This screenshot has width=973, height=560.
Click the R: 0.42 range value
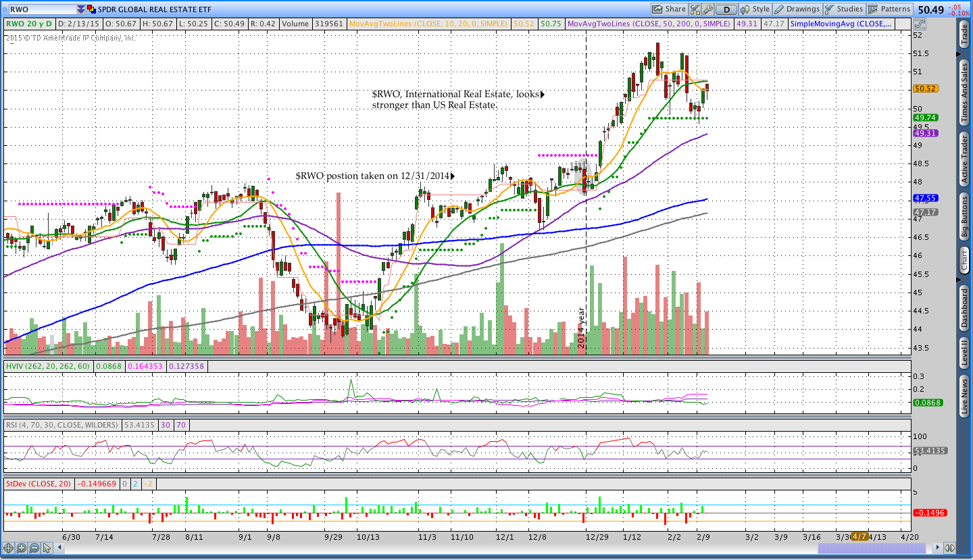click(x=263, y=24)
